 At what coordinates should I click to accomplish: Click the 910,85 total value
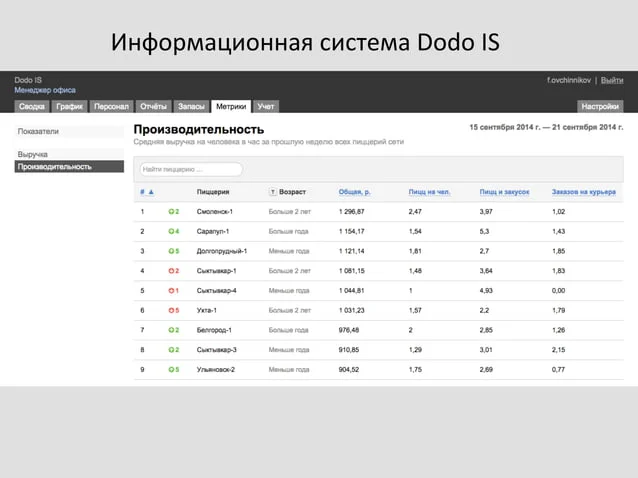click(349, 350)
